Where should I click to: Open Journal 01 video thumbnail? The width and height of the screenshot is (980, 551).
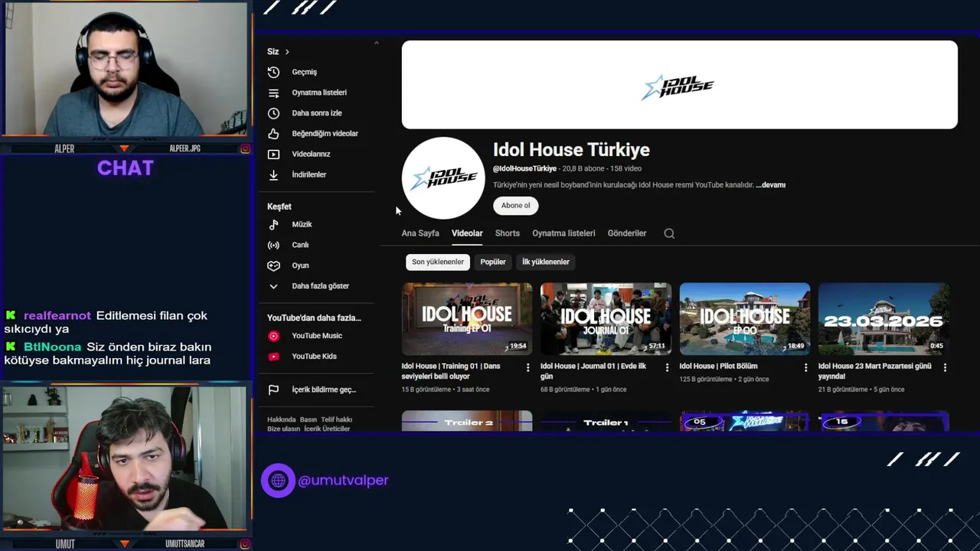point(606,319)
